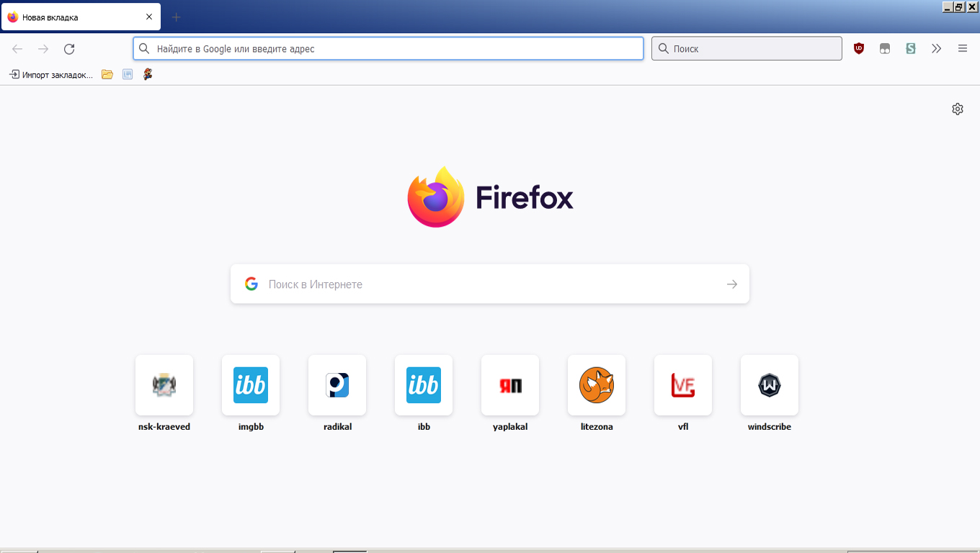Open the yellow folder bookmark

pyautogui.click(x=107, y=74)
